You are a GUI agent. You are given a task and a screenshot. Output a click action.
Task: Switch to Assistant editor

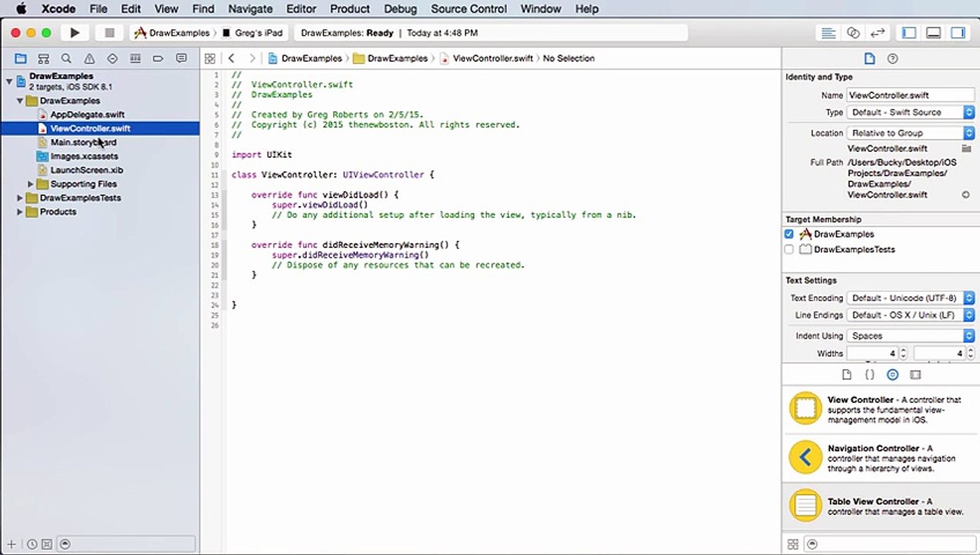pos(853,33)
